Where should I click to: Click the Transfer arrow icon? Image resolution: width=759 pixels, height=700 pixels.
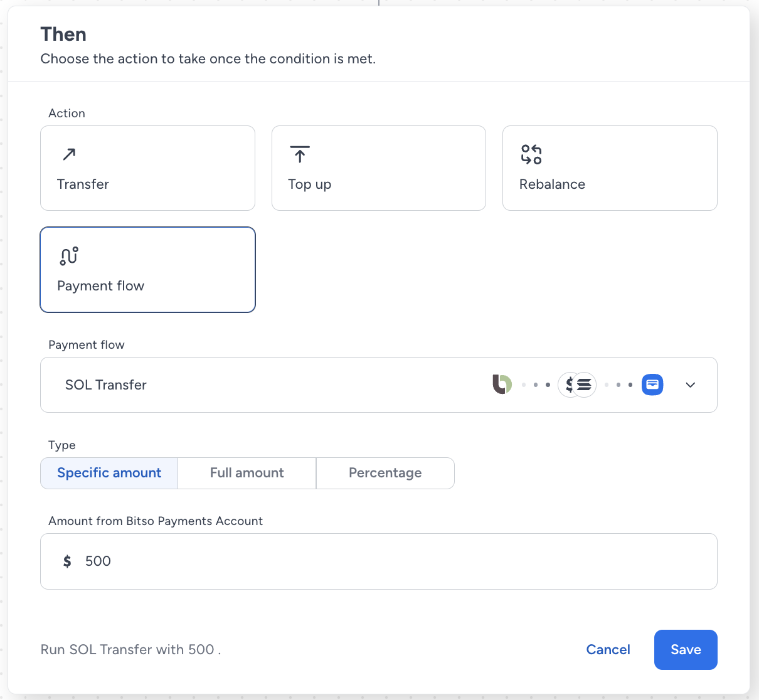pyautogui.click(x=69, y=154)
